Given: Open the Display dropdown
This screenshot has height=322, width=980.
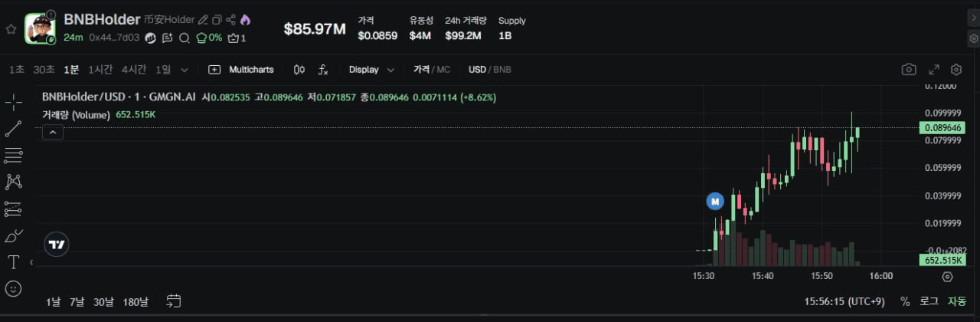Looking at the screenshot, I should click(372, 70).
